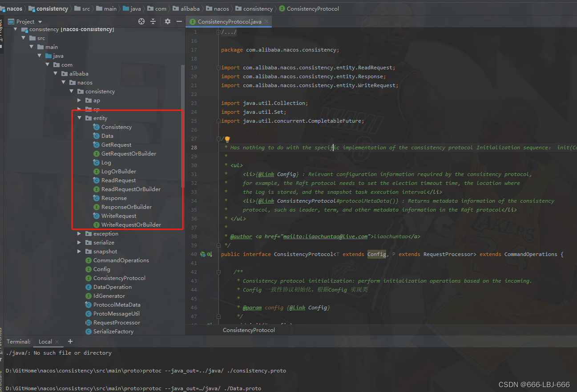The height and width of the screenshot is (392, 577).
Task: Fold the Javadoc comment at line 27
Action: (218, 139)
